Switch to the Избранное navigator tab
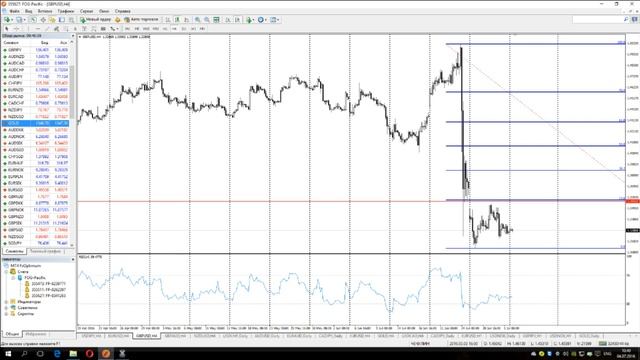The image size is (640, 360). tap(36, 334)
